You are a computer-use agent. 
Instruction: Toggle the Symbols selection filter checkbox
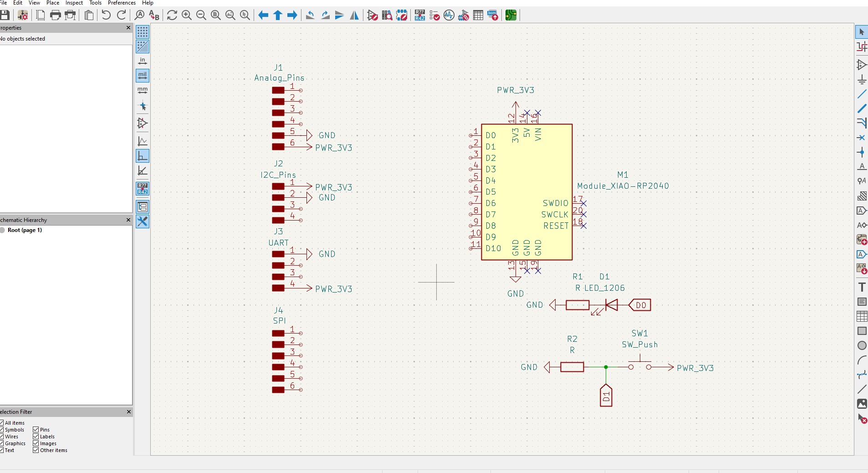click(x=2, y=430)
